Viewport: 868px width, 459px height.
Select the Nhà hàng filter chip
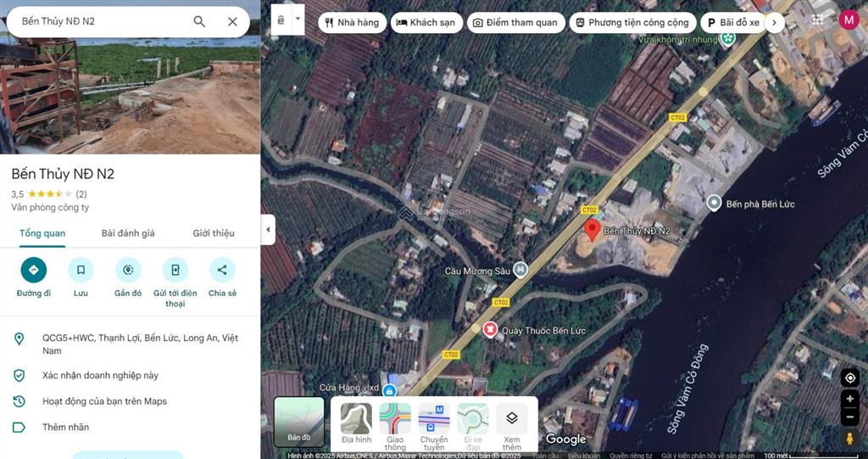[x=352, y=23]
